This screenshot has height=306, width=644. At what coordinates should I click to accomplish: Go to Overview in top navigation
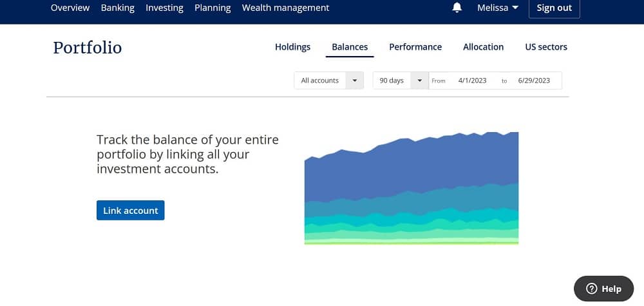tap(70, 8)
